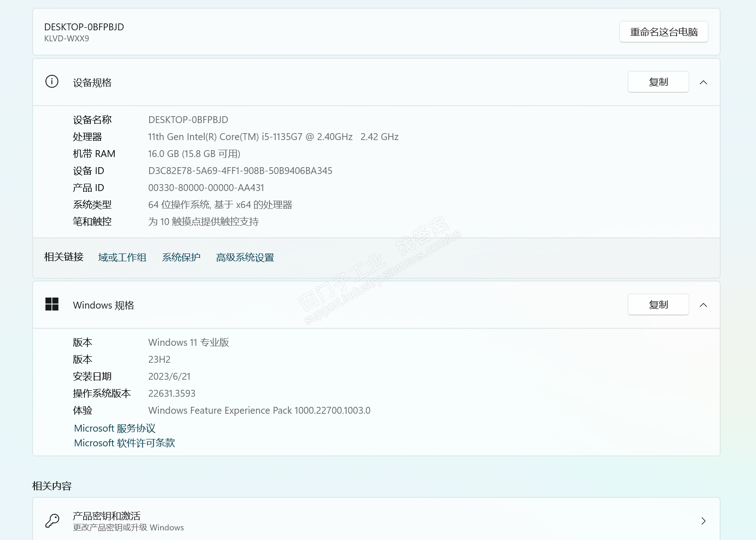Click the Windows 规格 section title
The height and width of the screenshot is (540, 756).
pos(103,305)
